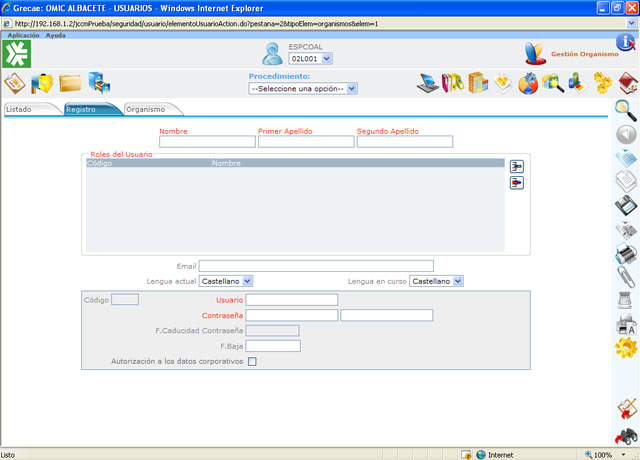Open the pie chart statistics icon

528,83
